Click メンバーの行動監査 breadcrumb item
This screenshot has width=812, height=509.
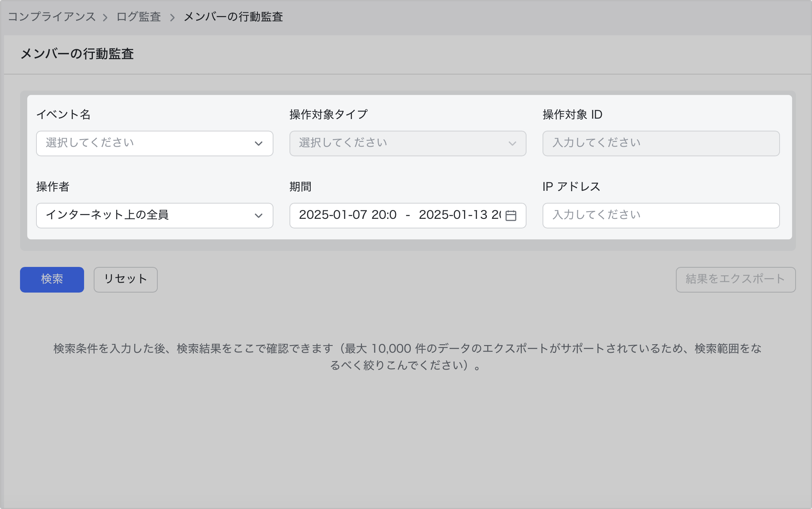233,17
